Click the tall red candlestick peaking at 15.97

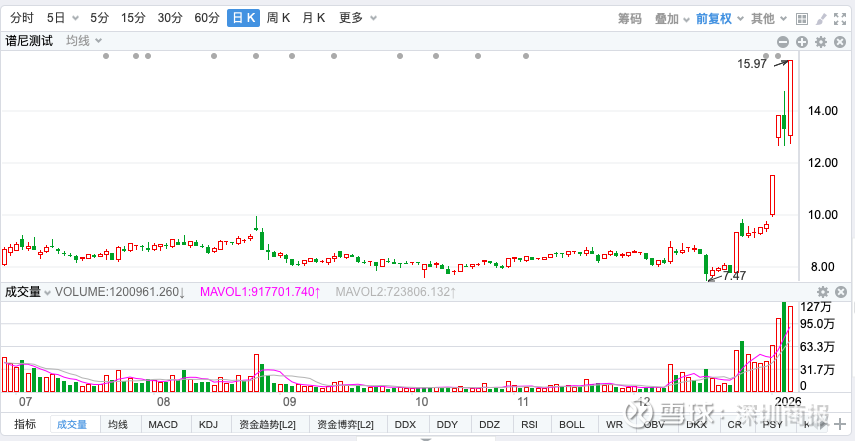790,98
